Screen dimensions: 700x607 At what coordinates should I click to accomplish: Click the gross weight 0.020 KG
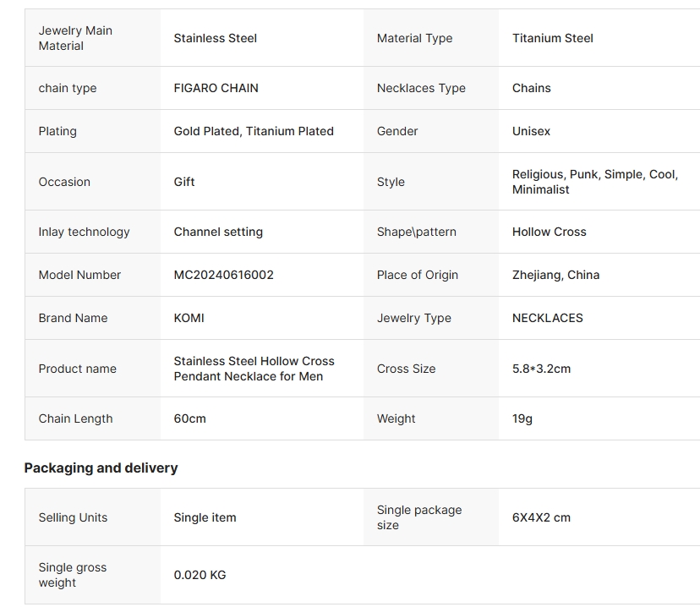tap(200, 575)
